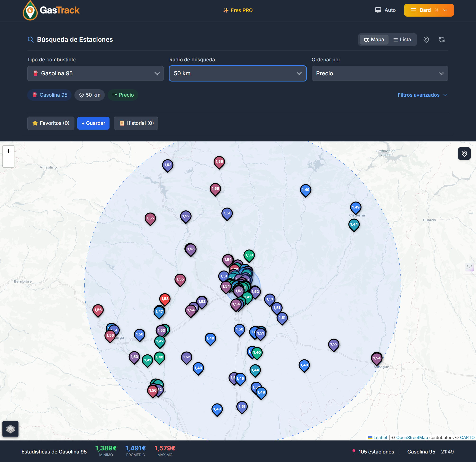
Task: Click the Bembibre map label
Action: click(x=23, y=281)
